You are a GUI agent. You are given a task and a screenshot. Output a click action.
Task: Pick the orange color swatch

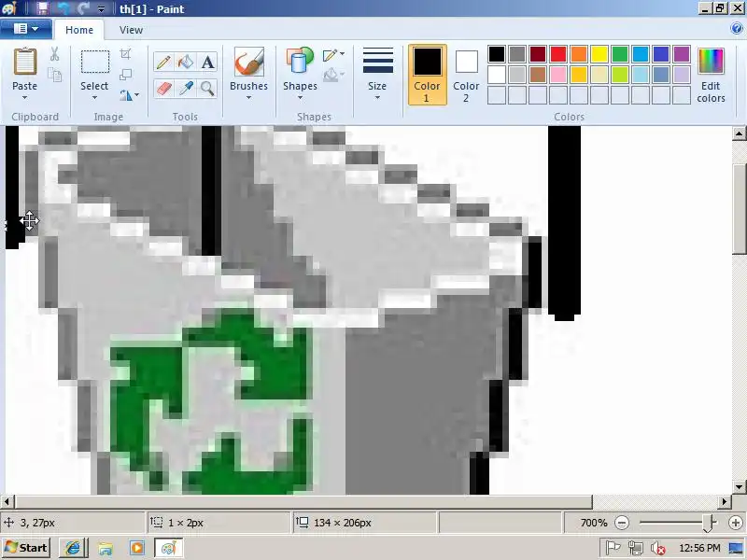(x=579, y=54)
